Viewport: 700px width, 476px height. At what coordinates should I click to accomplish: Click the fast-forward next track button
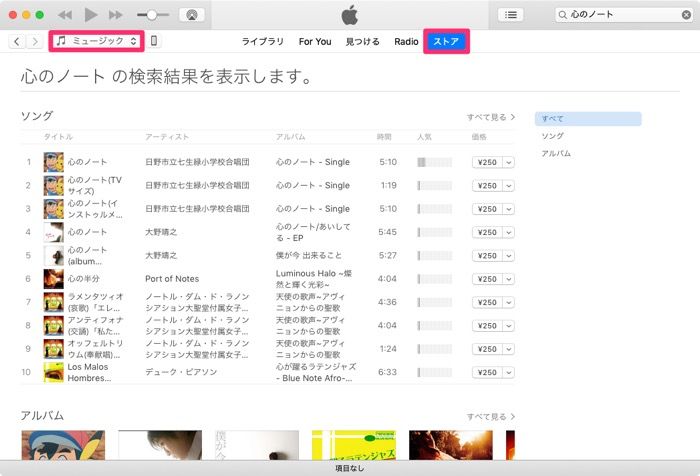coord(116,15)
